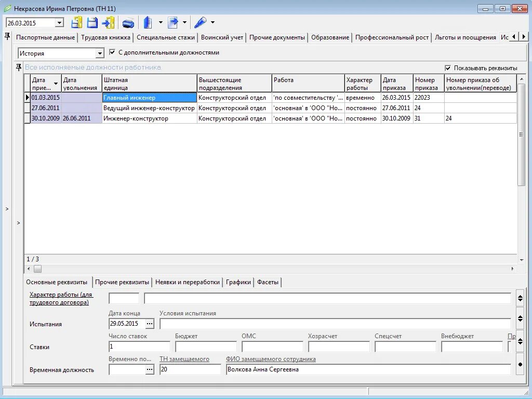Click the save diskette icon in the toolbar
Screen dimensions: 532x399
click(92, 23)
